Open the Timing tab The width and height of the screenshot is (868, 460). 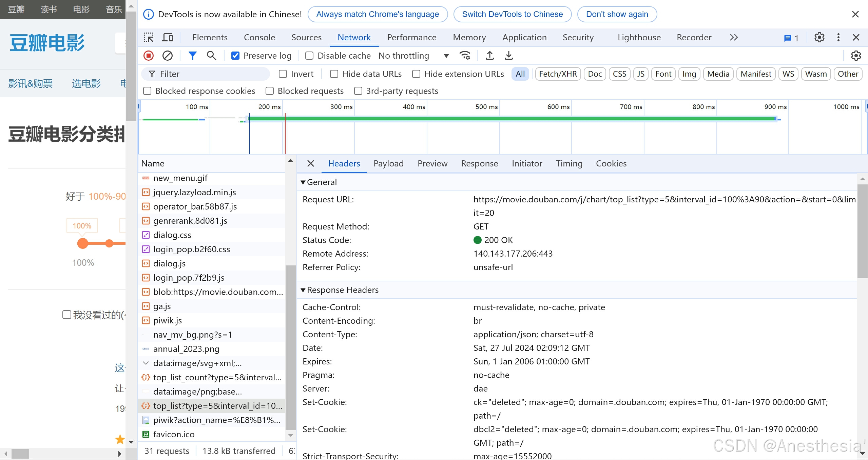(x=569, y=164)
